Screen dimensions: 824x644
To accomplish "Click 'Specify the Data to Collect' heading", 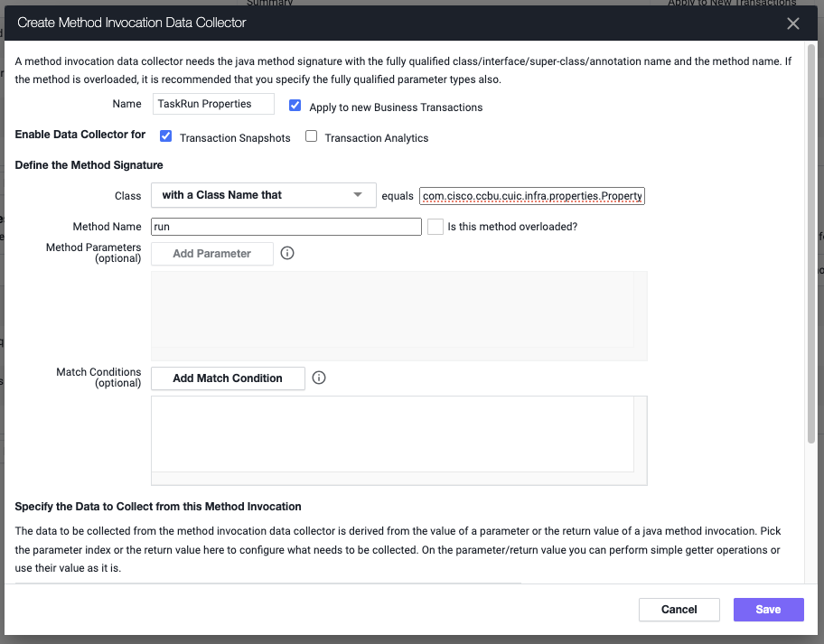I will point(158,507).
